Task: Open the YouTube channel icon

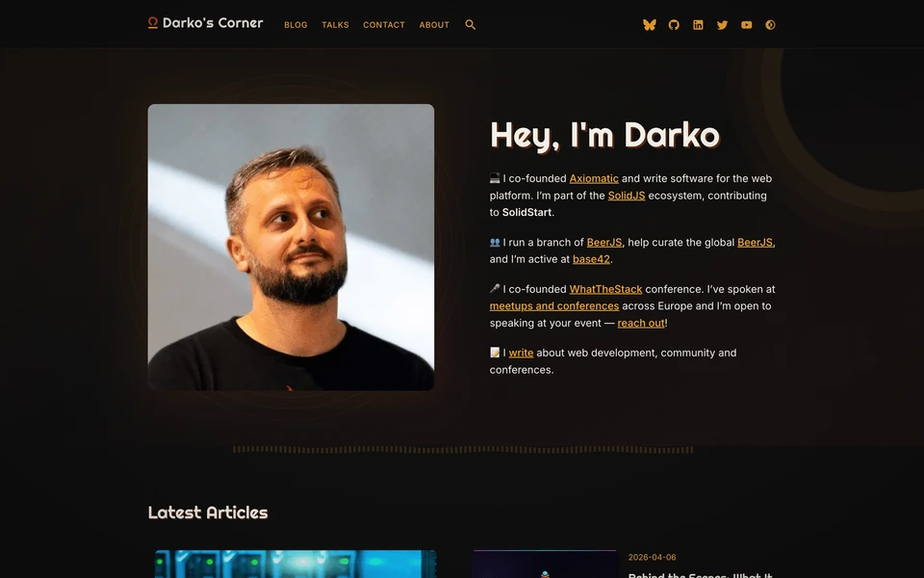Action: (x=746, y=25)
